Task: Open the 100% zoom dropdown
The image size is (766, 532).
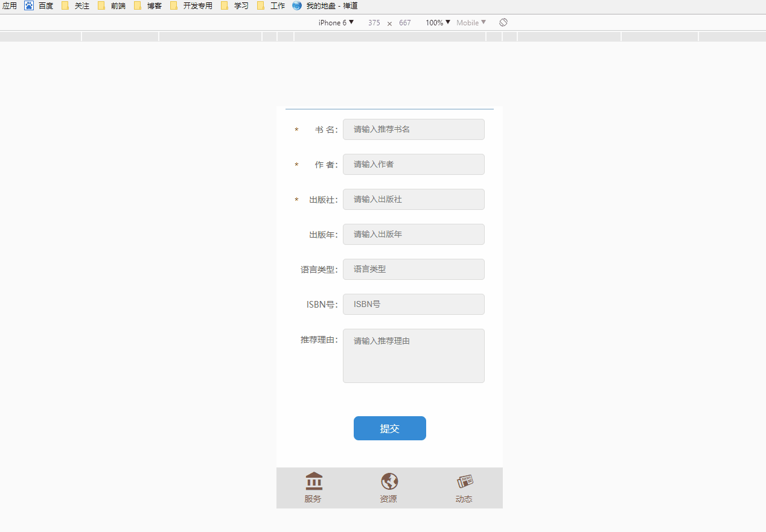Action: (438, 22)
